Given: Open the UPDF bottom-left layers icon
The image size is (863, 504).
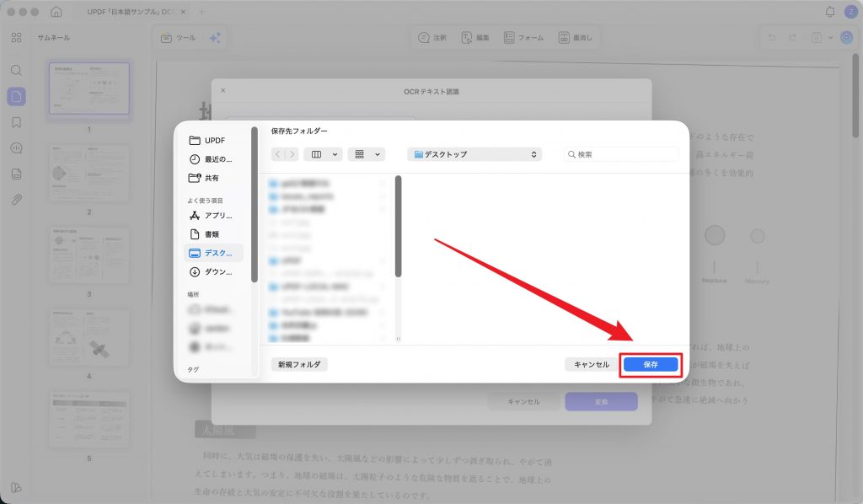Looking at the screenshot, I should point(17,487).
